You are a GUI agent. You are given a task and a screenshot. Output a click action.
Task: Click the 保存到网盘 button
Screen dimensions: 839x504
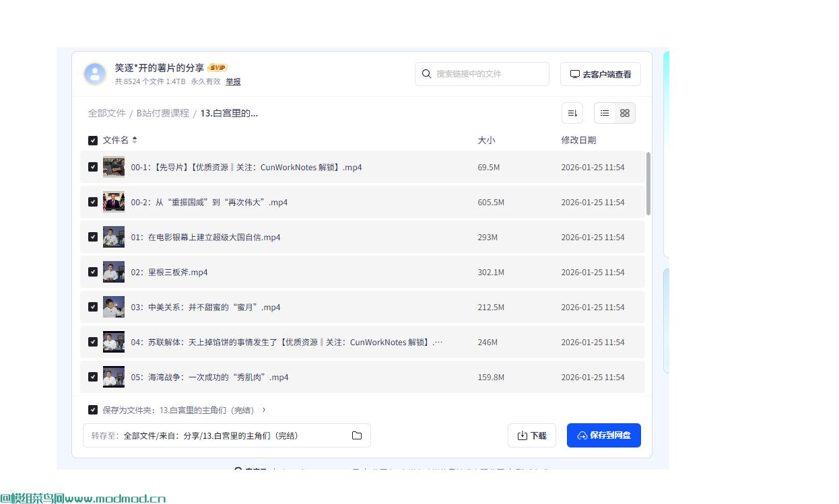pos(603,435)
